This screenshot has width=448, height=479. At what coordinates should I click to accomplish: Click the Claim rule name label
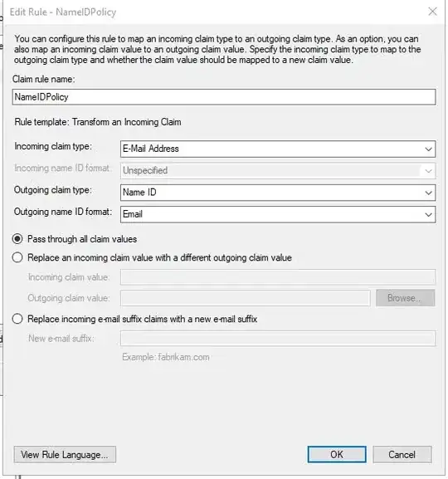coord(44,79)
